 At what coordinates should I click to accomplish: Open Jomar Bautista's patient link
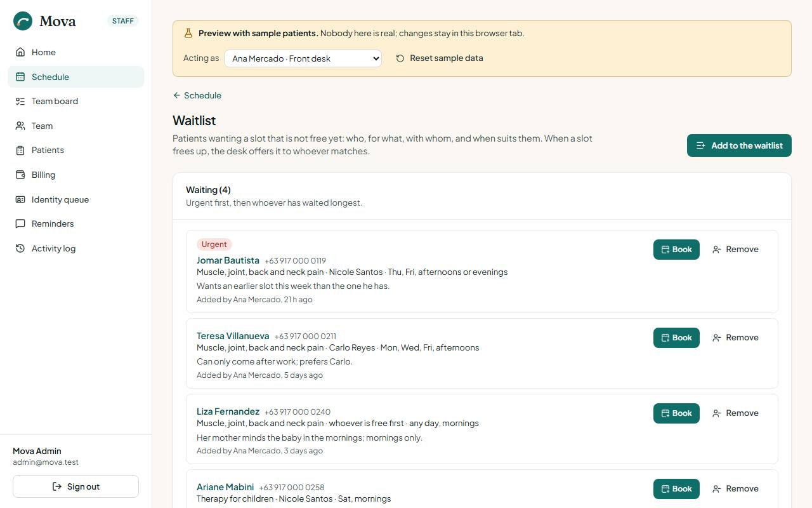[228, 260]
